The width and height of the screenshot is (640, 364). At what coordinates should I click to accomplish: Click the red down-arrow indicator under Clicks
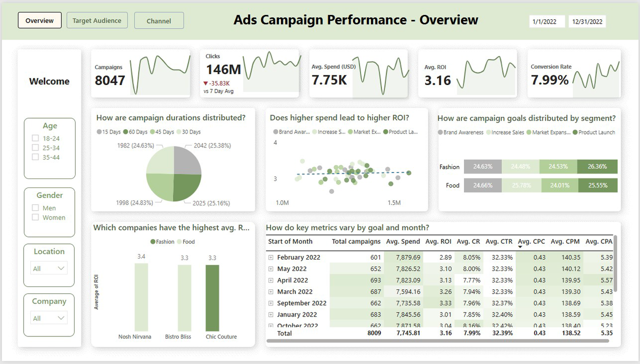pyautogui.click(x=205, y=83)
